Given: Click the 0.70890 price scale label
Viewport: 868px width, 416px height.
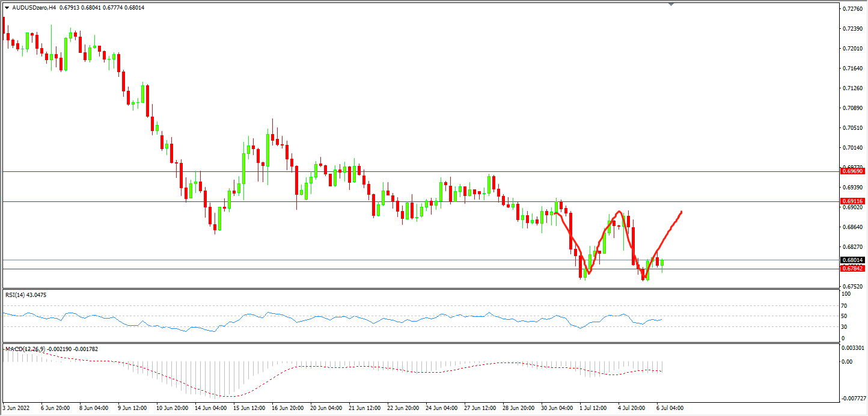Looking at the screenshot, I should click(x=852, y=108).
